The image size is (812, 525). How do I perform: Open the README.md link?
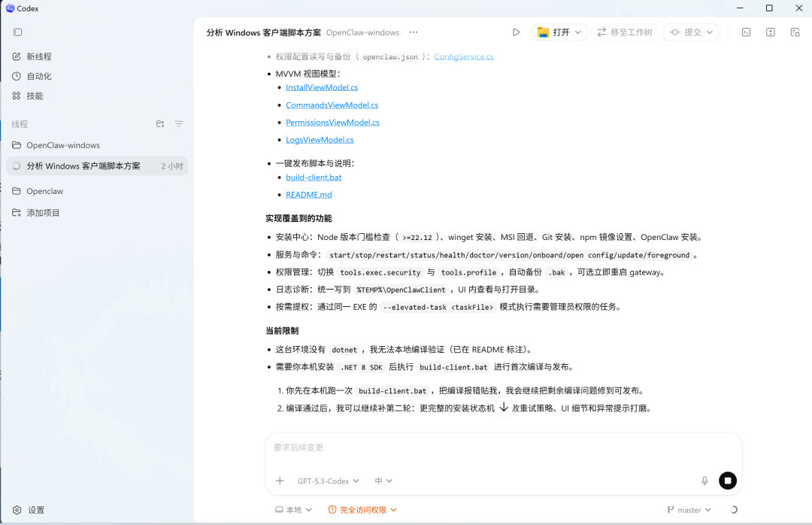click(308, 194)
